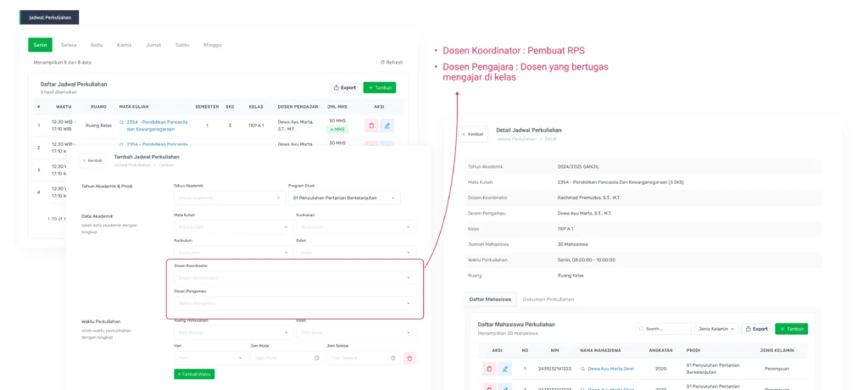The height and width of the screenshot is (390, 868).
Task: Open the Program Studi dropdown
Action: [x=344, y=198]
